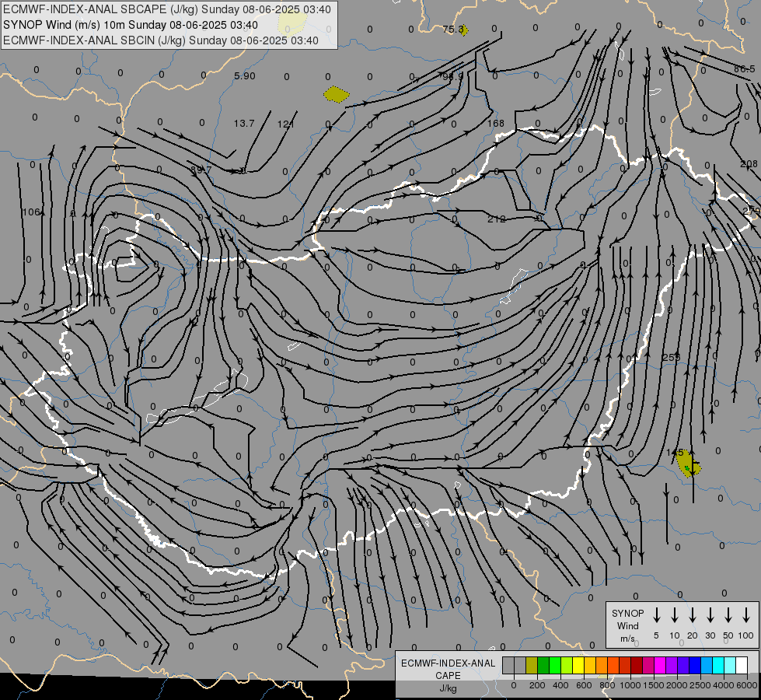Click the '200' tick label on CAPE scale

point(537,685)
